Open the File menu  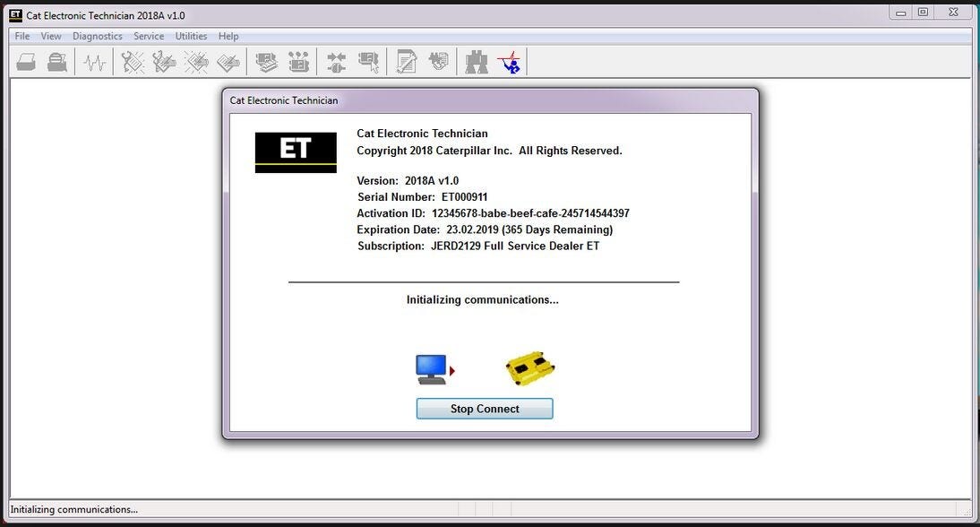(22, 36)
